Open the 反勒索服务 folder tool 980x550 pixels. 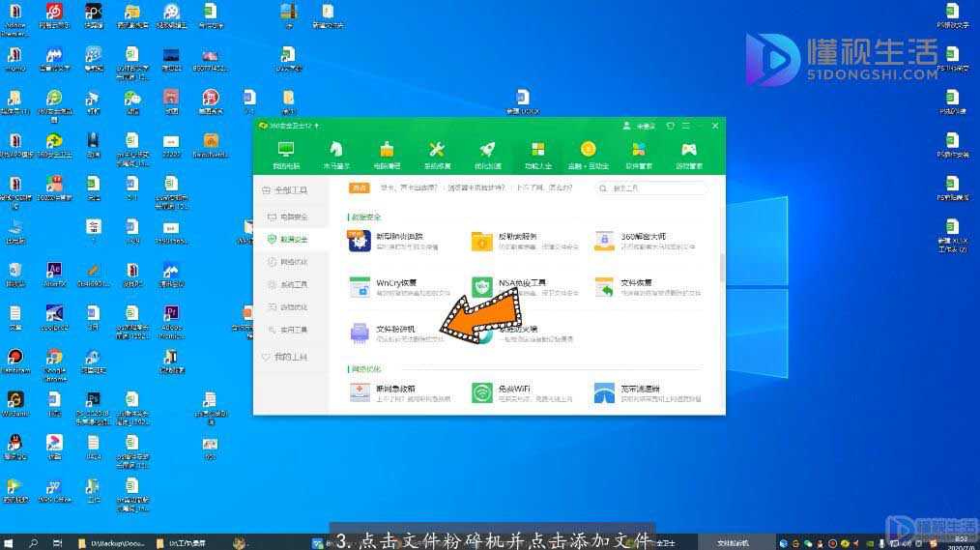[x=524, y=242]
